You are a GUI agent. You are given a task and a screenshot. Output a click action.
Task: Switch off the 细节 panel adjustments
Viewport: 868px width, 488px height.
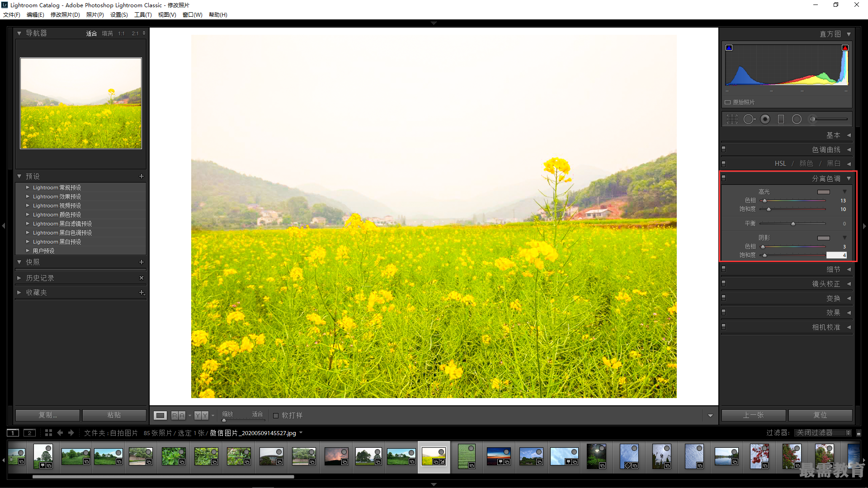pyautogui.click(x=724, y=269)
